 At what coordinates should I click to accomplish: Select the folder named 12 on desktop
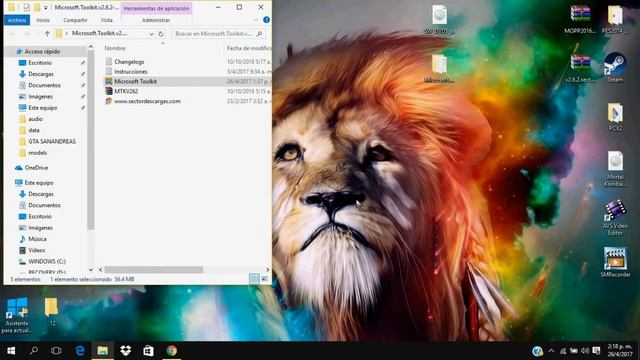(x=51, y=312)
